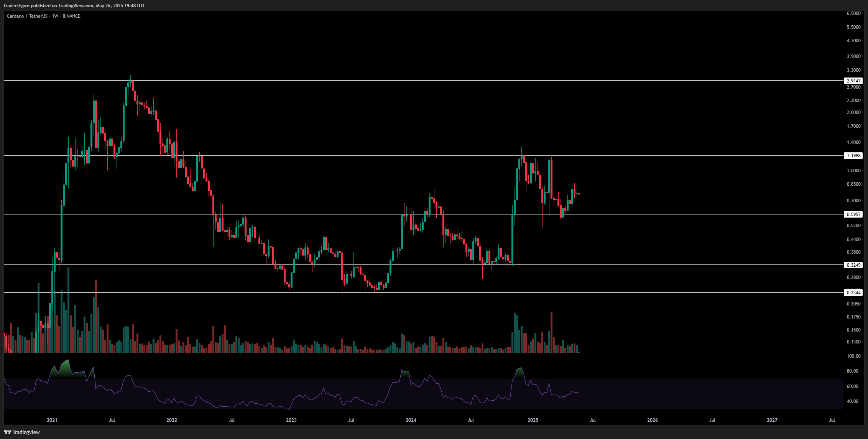
Task: Click the RSI 80.00 scale label
Action: point(852,371)
